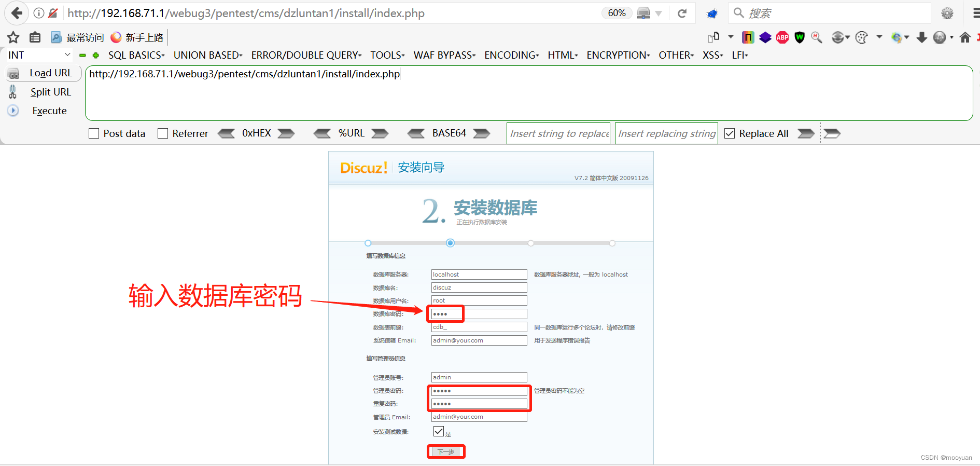Go back with the browser back arrow
This screenshot has width=980, height=466.
pos(17,13)
